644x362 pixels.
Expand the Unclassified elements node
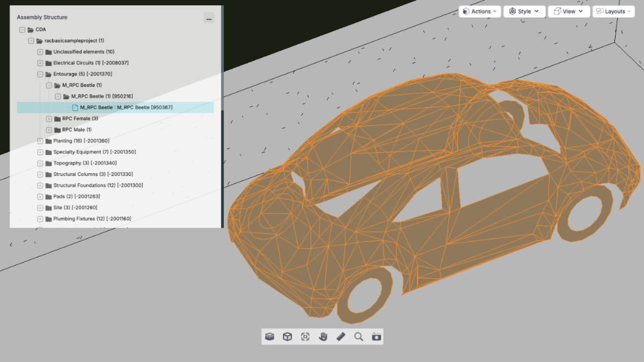(40, 52)
